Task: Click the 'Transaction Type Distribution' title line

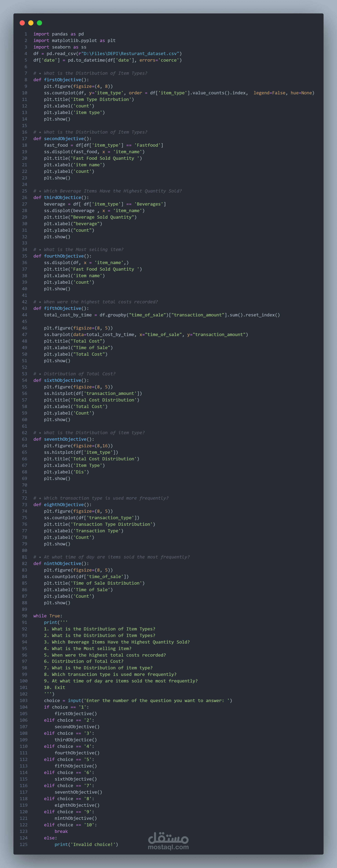Action: coord(100,524)
